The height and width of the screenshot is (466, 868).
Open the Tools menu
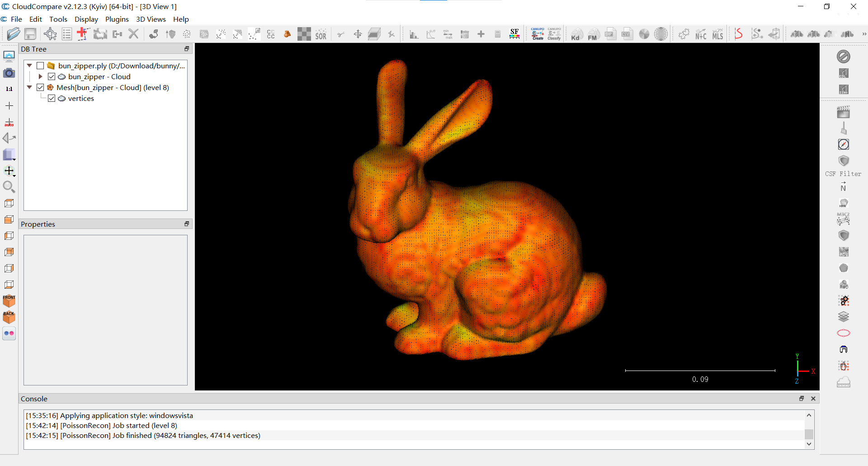coord(58,19)
